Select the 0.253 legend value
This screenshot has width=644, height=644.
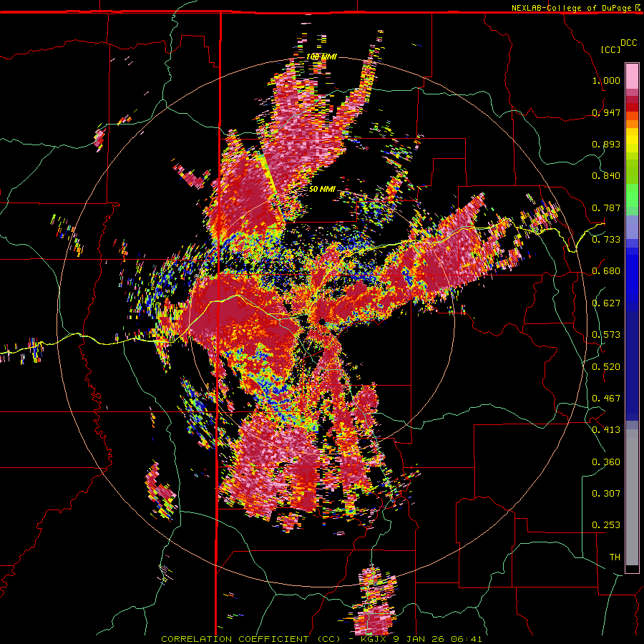coord(606,525)
